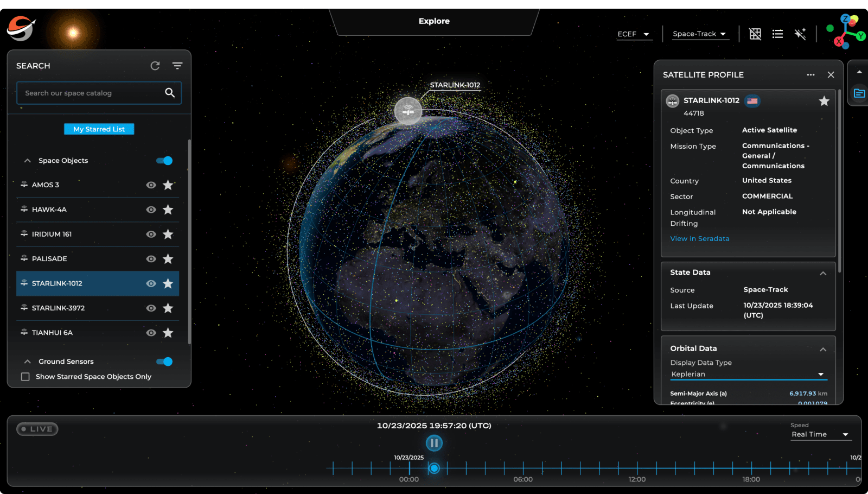Image resolution: width=868 pixels, height=494 pixels.
Task: Open the search filter options icon
Action: (177, 66)
